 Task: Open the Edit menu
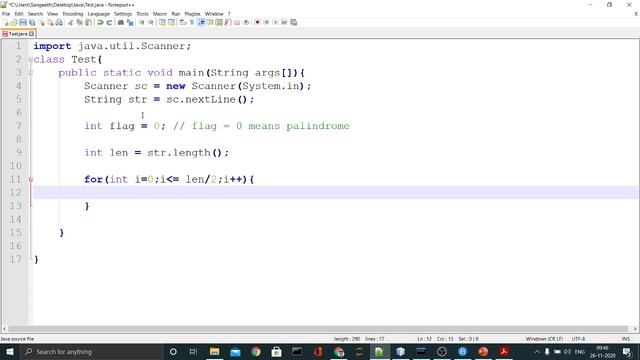(x=19, y=14)
